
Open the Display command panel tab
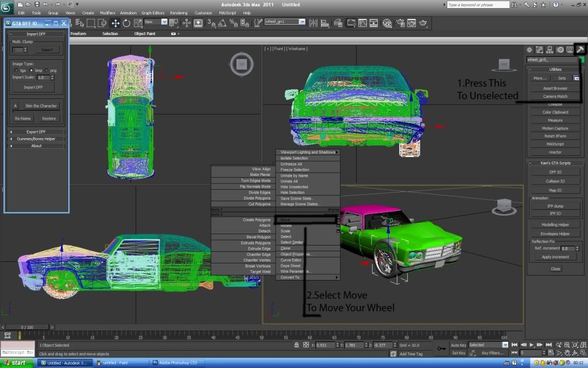[570, 49]
